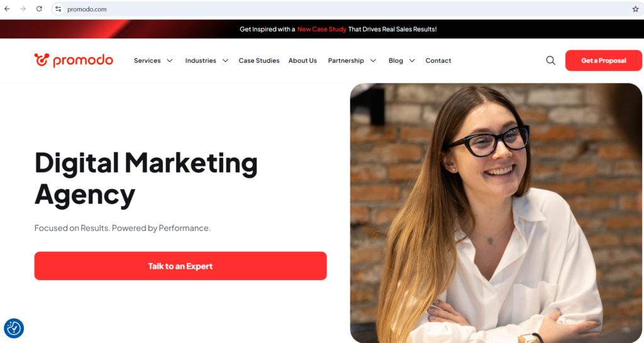The height and width of the screenshot is (343, 644).
Task: Follow the New Case Study banner link
Action: pyautogui.click(x=321, y=29)
